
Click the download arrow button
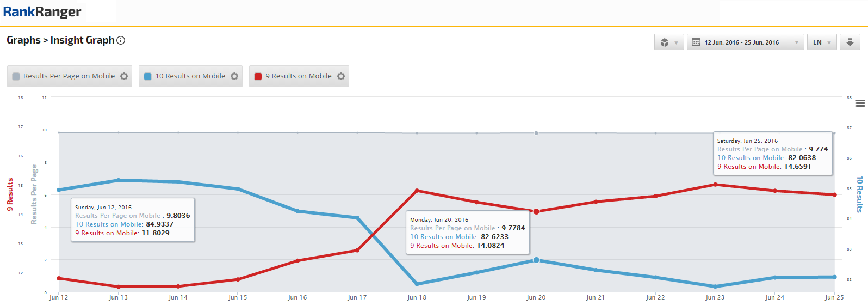(850, 42)
